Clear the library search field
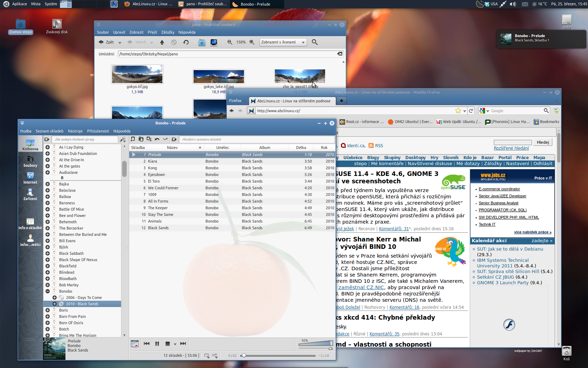The image size is (588, 368). tap(47, 139)
